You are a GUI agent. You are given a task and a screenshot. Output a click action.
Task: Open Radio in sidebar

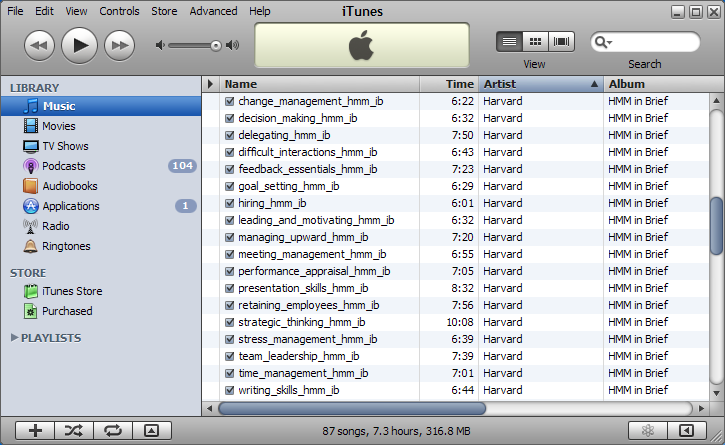coord(101,226)
